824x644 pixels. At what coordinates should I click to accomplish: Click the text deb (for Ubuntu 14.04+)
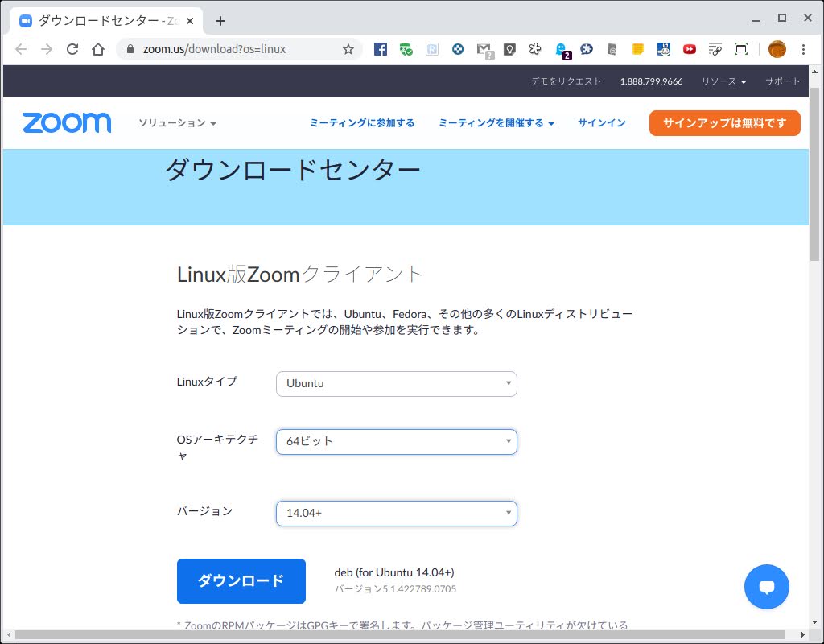click(x=394, y=572)
